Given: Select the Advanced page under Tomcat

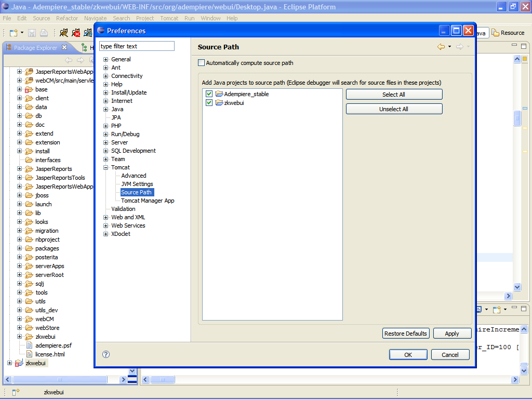Looking at the screenshot, I should pyautogui.click(x=134, y=176).
